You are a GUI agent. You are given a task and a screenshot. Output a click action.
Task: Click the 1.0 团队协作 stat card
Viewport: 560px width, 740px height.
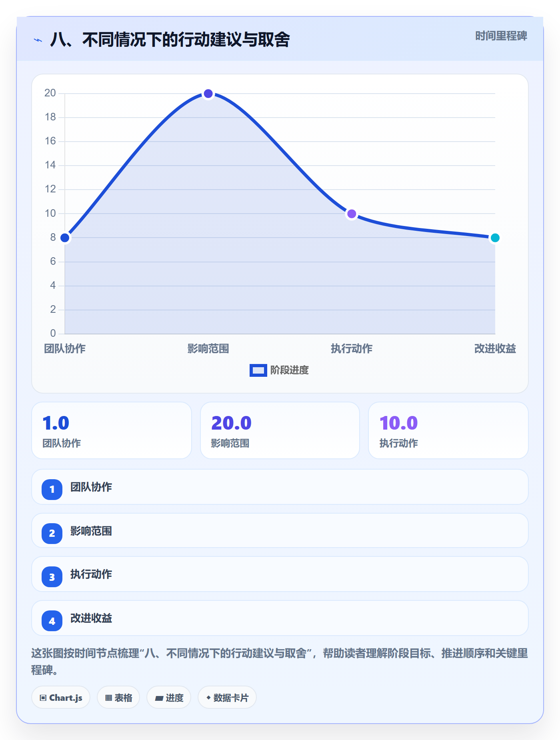tap(112, 430)
